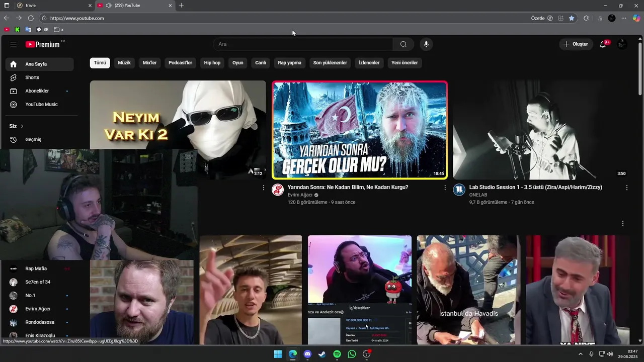
Task: Click the browser address bar URL
Action: [77, 18]
